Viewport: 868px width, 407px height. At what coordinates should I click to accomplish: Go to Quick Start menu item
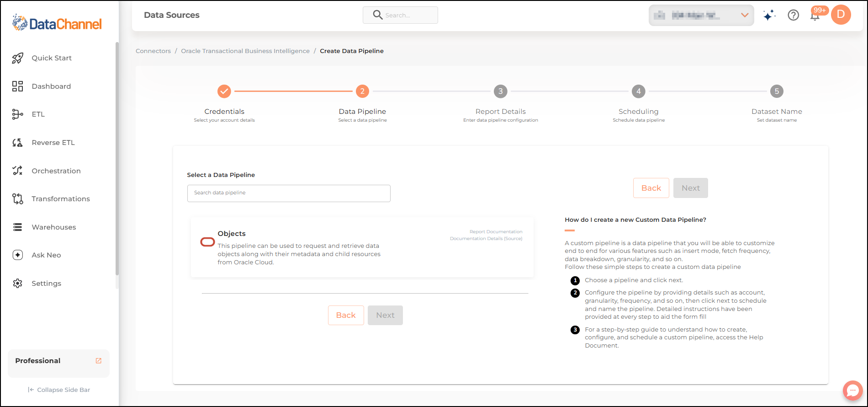point(52,58)
